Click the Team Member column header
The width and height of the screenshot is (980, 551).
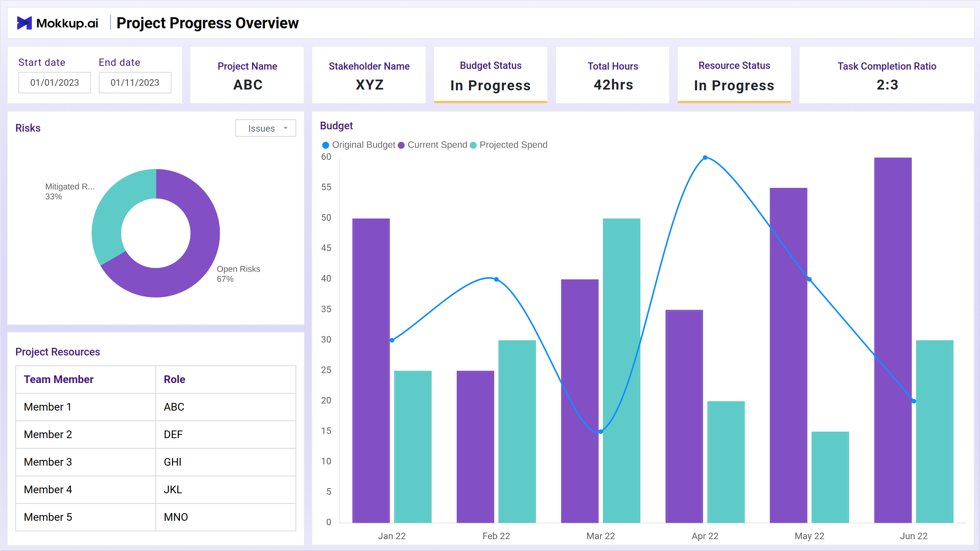(x=86, y=380)
